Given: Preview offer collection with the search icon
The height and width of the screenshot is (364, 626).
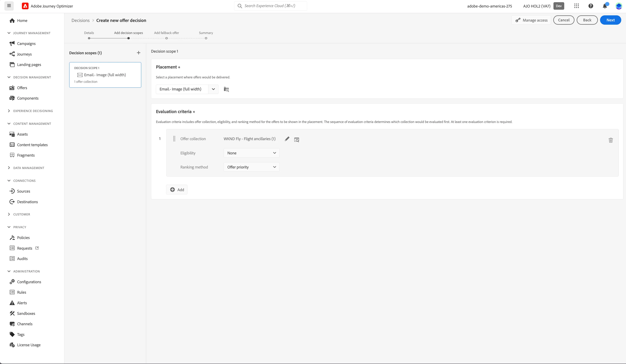Looking at the screenshot, I should pyautogui.click(x=297, y=140).
